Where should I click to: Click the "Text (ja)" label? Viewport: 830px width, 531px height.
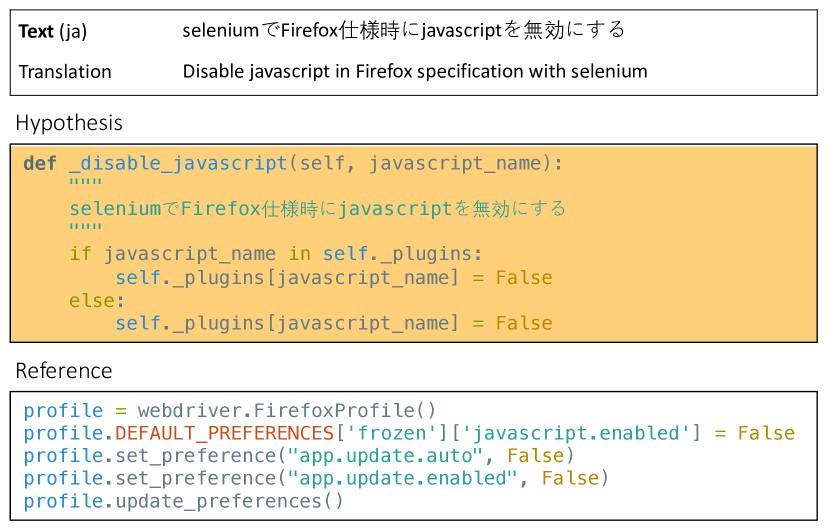[x=53, y=31]
